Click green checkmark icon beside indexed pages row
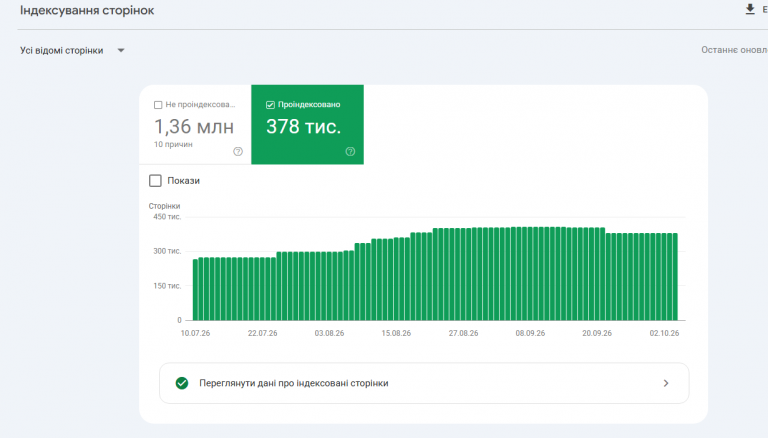The image size is (768, 438). click(182, 383)
